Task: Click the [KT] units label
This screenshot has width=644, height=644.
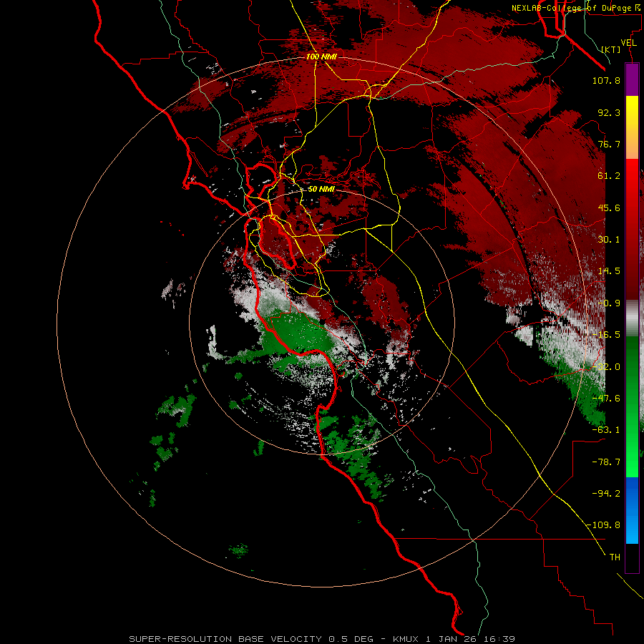Action: (611, 49)
